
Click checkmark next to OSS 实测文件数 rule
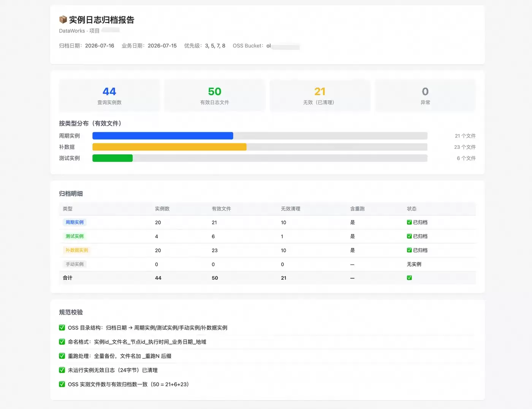[62, 384]
